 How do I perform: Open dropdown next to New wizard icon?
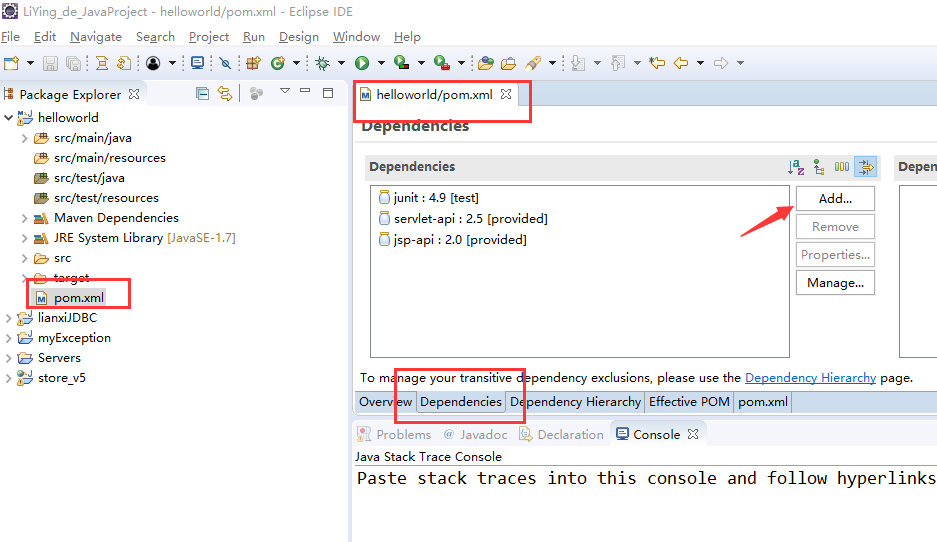click(30, 63)
